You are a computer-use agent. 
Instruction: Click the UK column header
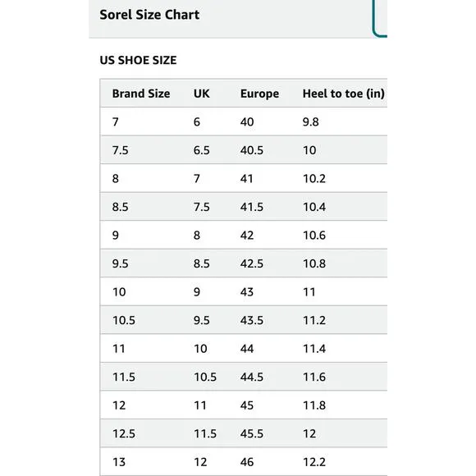[x=202, y=94]
